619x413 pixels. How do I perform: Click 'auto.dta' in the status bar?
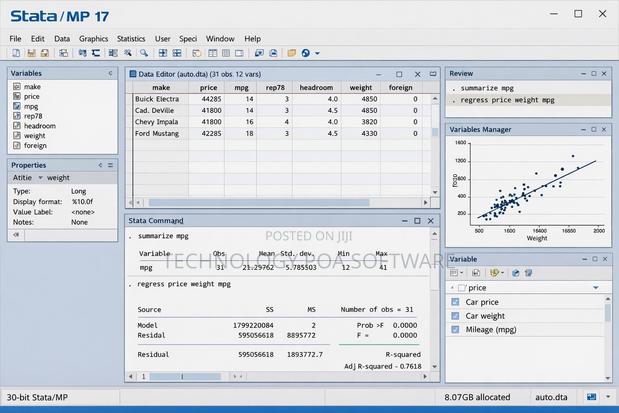pyautogui.click(x=551, y=397)
